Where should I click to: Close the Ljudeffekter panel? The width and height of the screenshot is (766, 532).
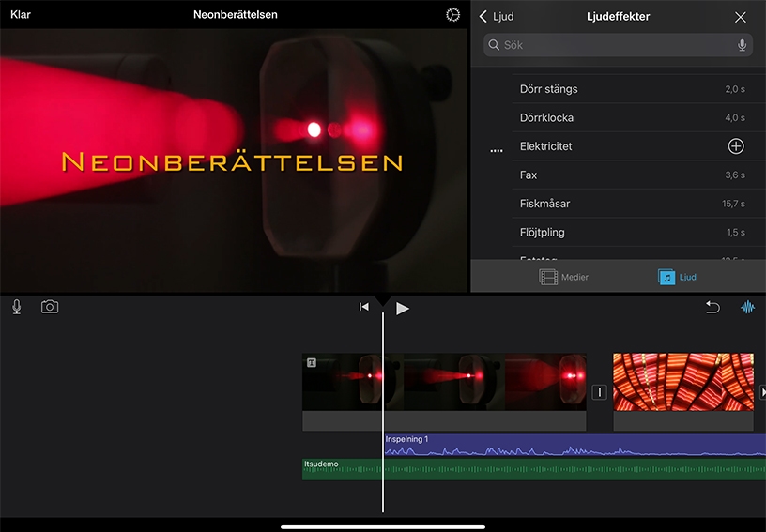740,17
